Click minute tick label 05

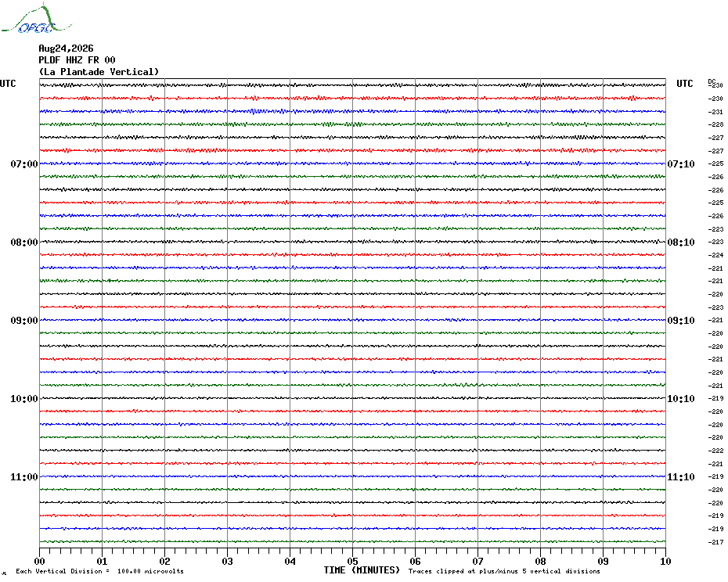point(352,561)
